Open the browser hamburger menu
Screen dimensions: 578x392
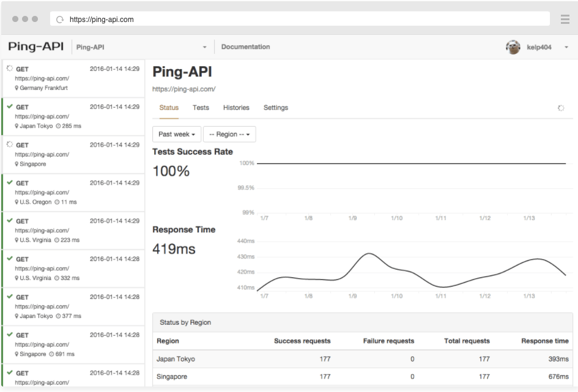click(x=565, y=19)
